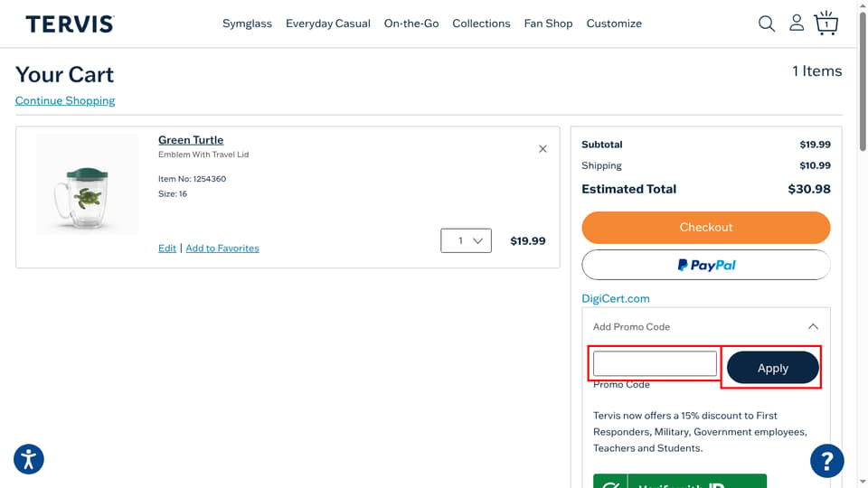Open the Customize menu
Viewport: 868px width, 488px height.
coord(614,23)
